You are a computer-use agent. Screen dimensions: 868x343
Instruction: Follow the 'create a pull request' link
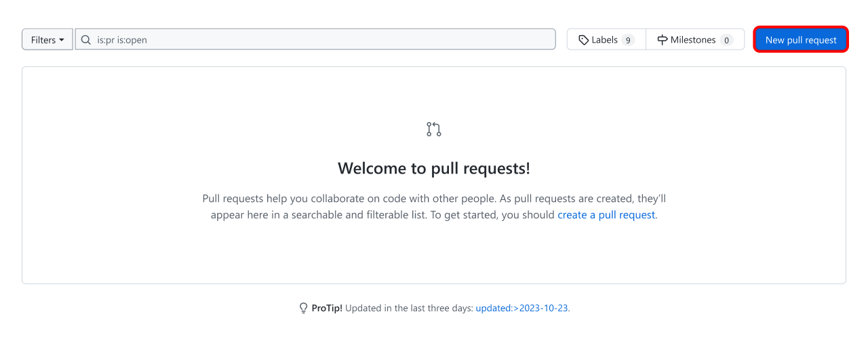[606, 215]
